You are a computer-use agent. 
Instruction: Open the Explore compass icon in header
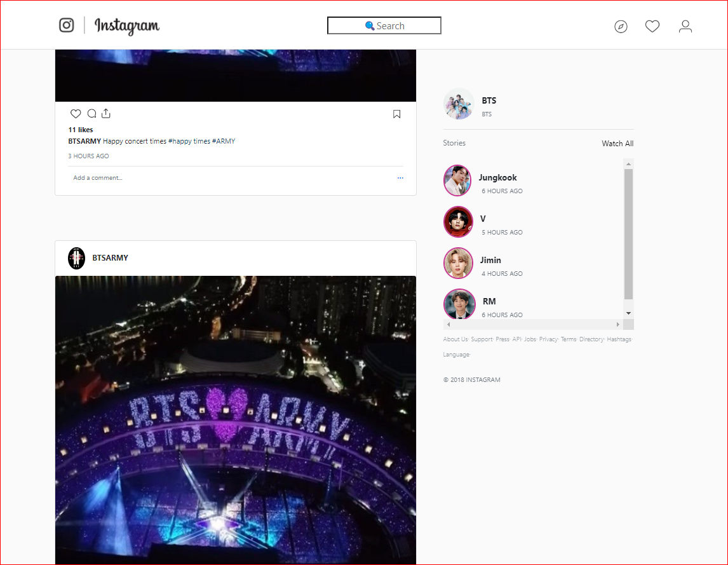pyautogui.click(x=621, y=26)
